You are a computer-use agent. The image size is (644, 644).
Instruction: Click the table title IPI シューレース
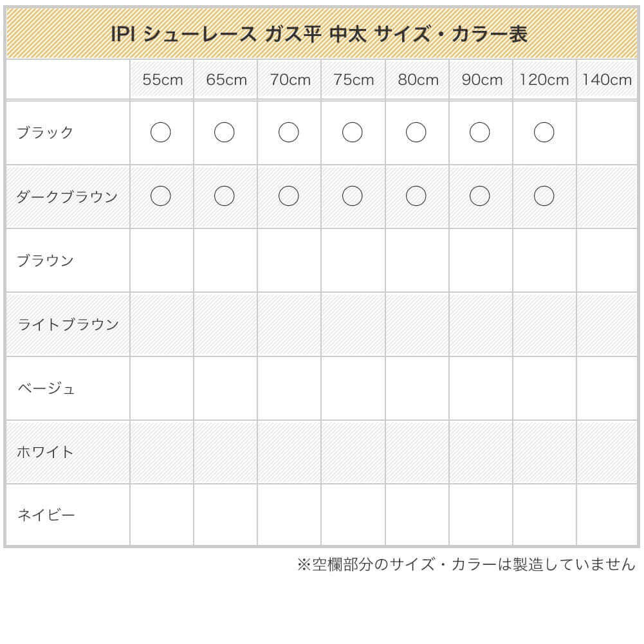pyautogui.click(x=320, y=33)
